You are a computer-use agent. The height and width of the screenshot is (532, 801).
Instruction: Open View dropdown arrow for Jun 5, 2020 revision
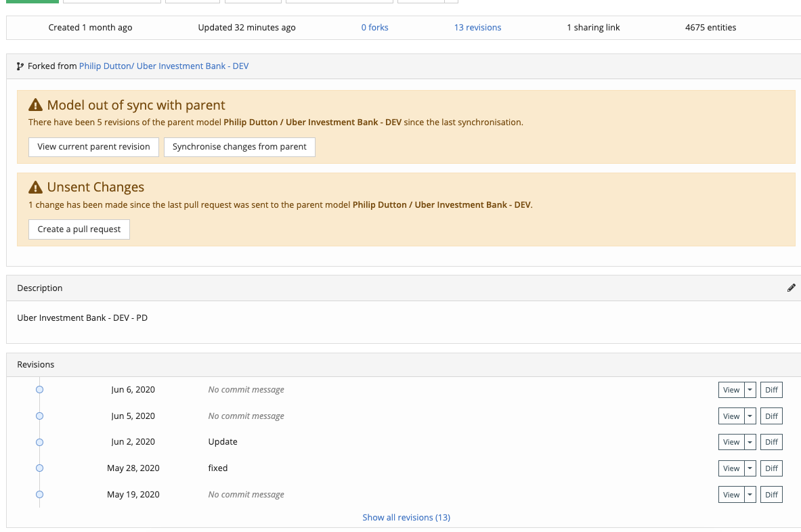[x=750, y=416]
